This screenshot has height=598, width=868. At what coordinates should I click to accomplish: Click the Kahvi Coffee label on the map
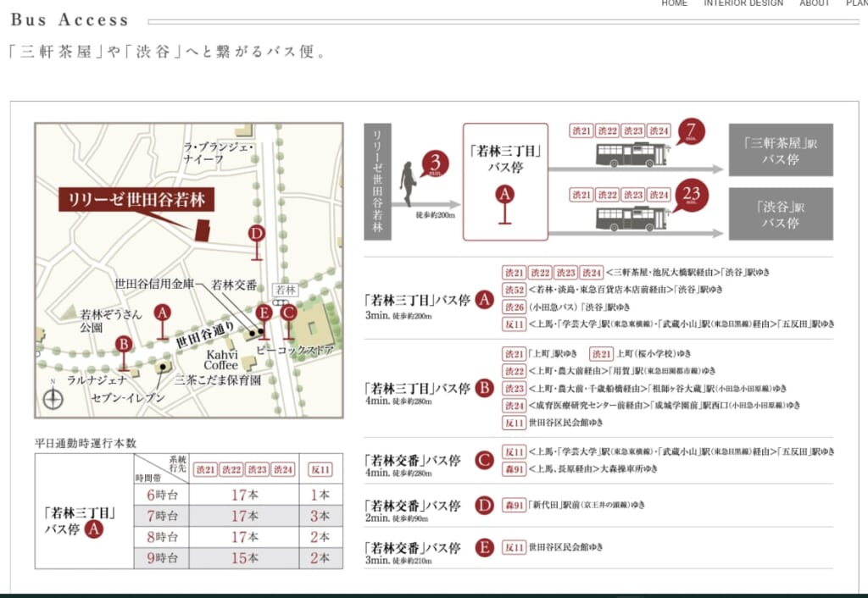[x=221, y=360]
